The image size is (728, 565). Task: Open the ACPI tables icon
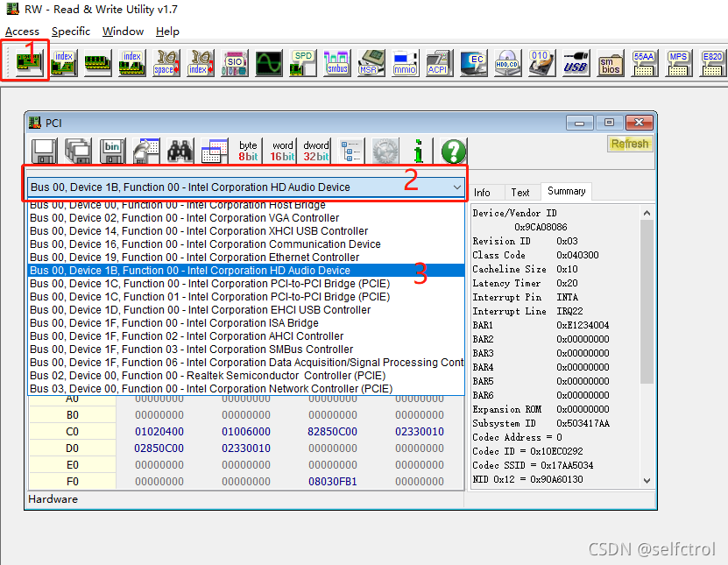(439, 63)
